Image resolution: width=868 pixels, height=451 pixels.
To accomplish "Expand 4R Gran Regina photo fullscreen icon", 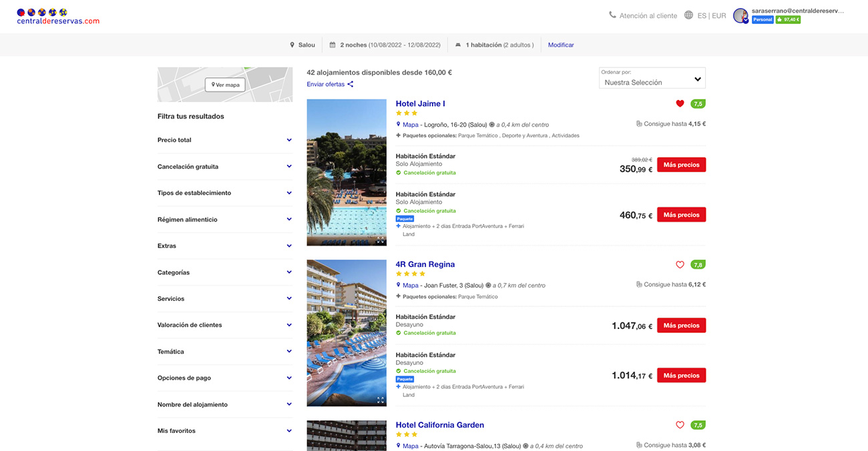I will tap(380, 400).
